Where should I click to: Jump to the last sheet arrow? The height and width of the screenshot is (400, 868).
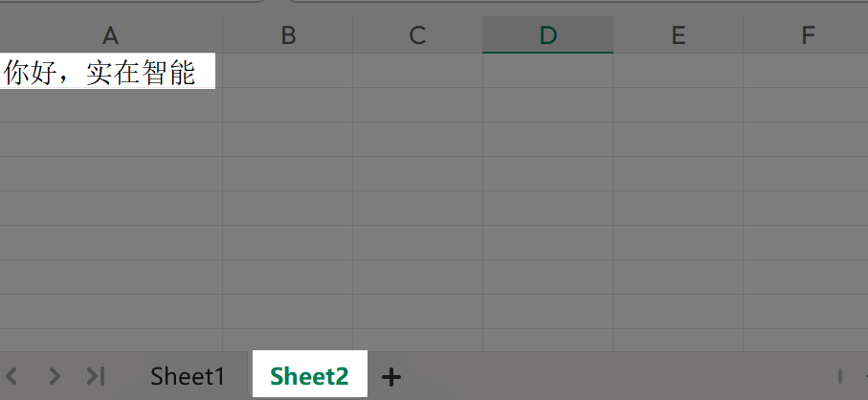(x=96, y=376)
